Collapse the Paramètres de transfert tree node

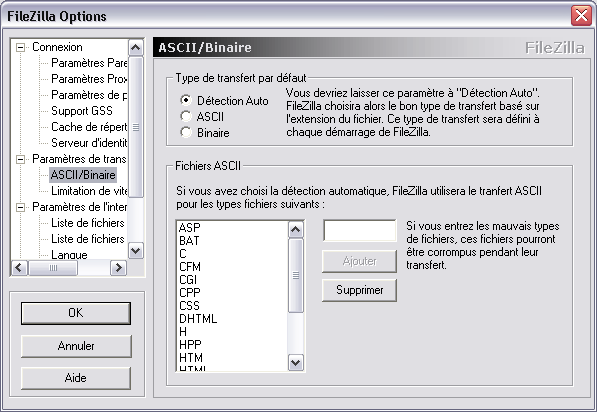(20, 159)
